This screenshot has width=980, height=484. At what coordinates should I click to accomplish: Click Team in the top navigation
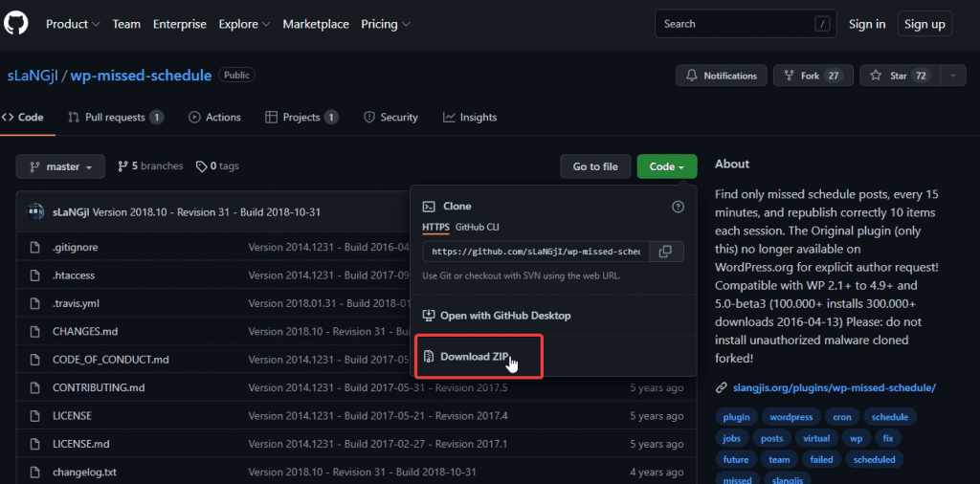point(126,24)
